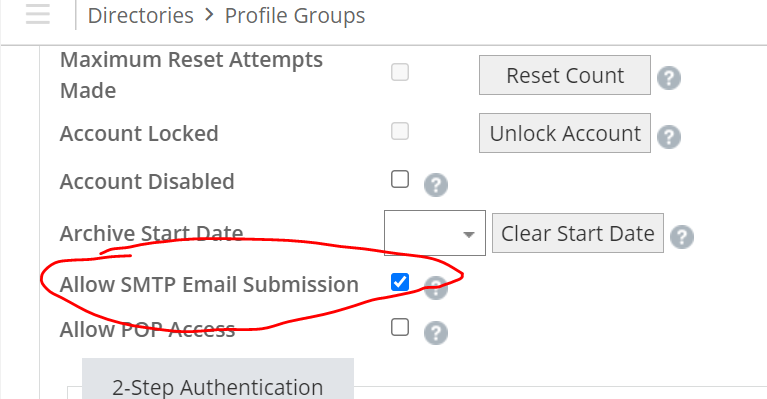This screenshot has height=399, width=767.
Task: Open the Archive Start Date dropdown
Action: coord(435,233)
